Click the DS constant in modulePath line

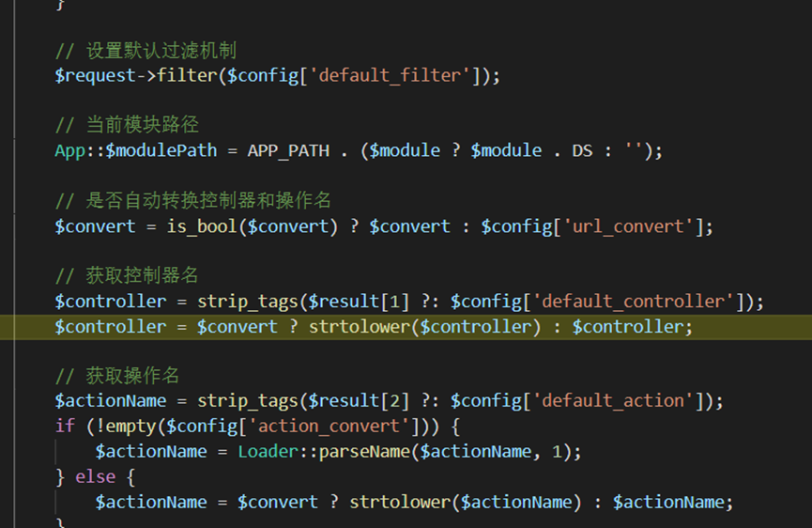[x=582, y=150]
